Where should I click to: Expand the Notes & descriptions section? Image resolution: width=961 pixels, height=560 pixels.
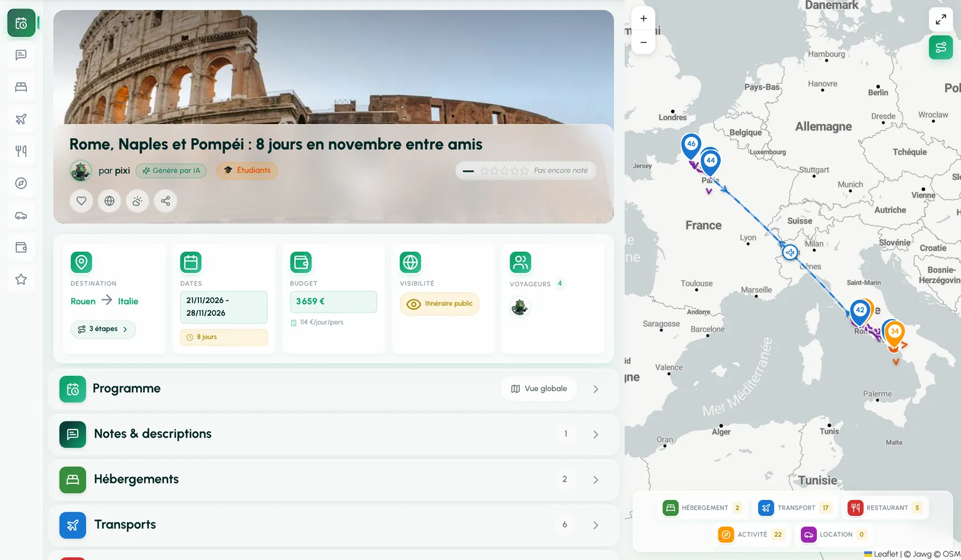[334, 434]
